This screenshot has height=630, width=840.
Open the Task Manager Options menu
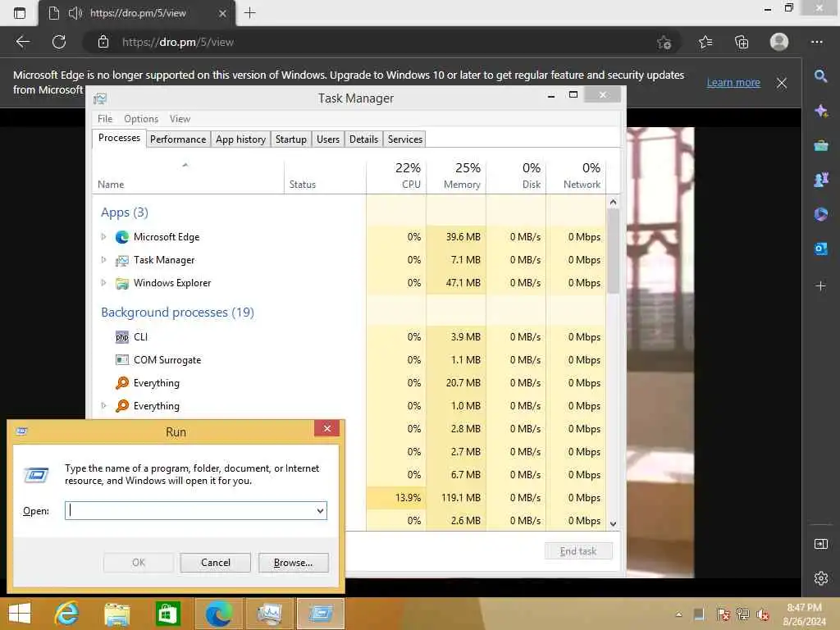(x=141, y=119)
